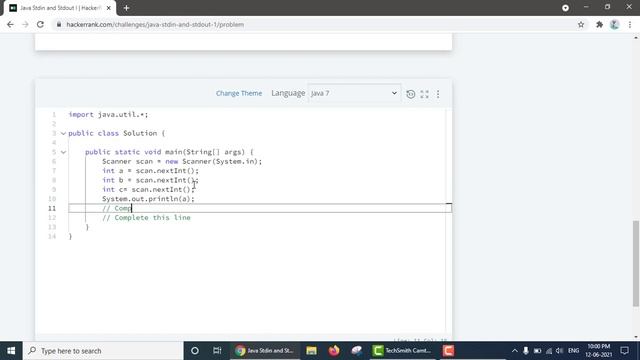The width and height of the screenshot is (640, 360).
Task: Go back using browser back arrow
Action: 10,24
